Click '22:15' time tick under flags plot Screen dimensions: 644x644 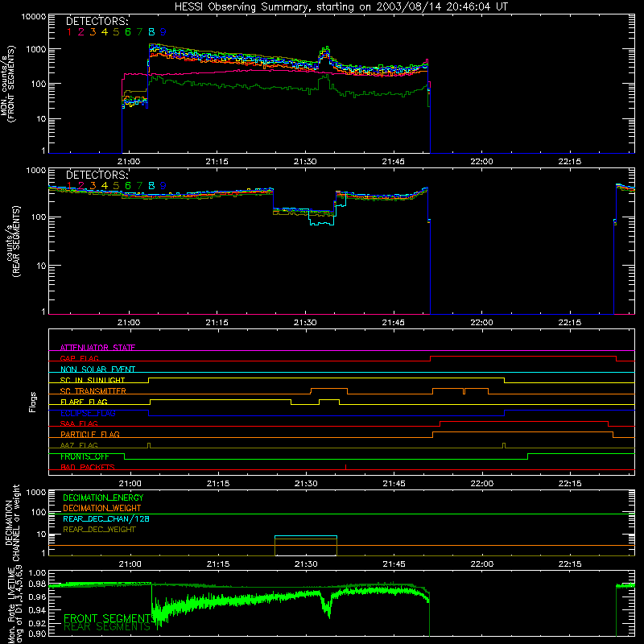pyautogui.click(x=570, y=484)
